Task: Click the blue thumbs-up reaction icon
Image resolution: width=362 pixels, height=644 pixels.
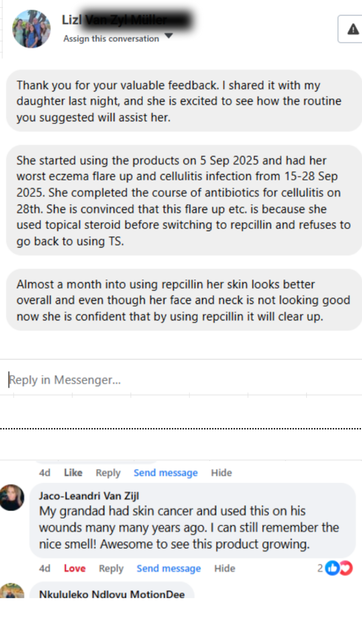Action: coord(333,568)
